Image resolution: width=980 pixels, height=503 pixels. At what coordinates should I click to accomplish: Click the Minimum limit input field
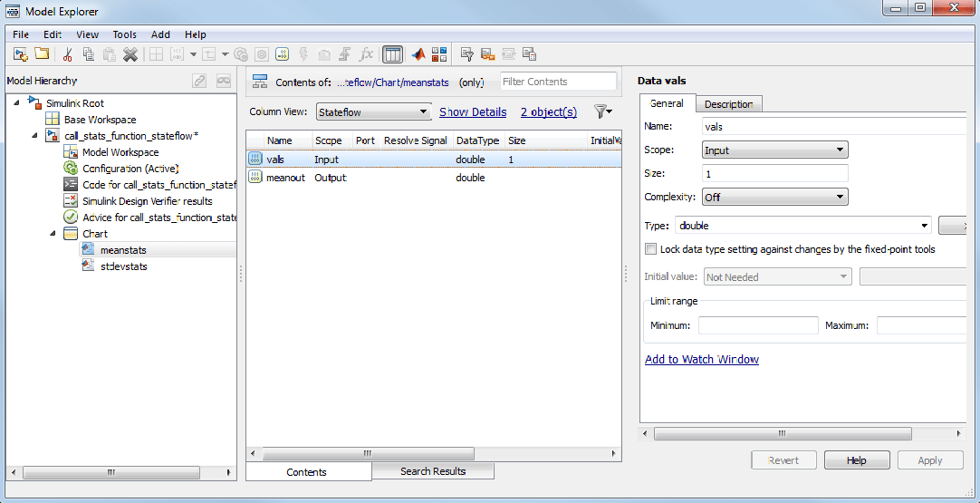point(758,325)
